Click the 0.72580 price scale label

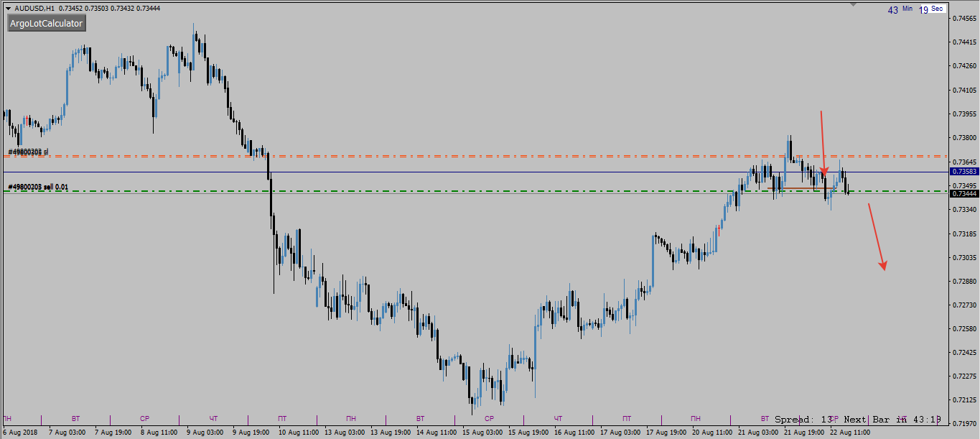point(963,328)
